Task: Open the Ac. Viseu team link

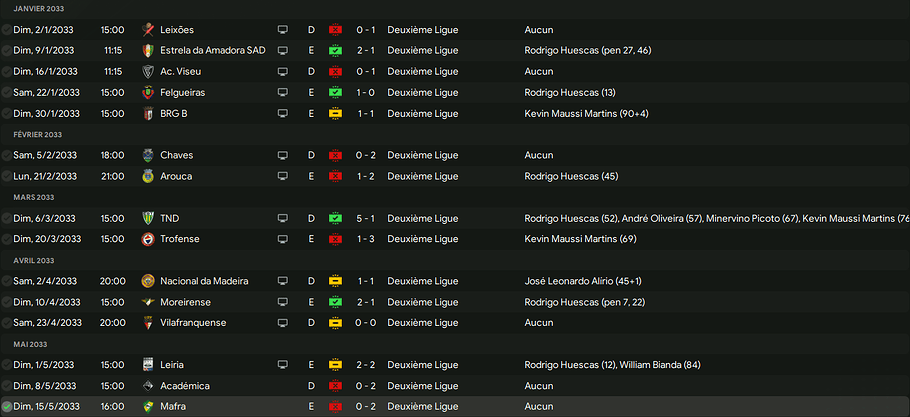Action: coord(181,72)
